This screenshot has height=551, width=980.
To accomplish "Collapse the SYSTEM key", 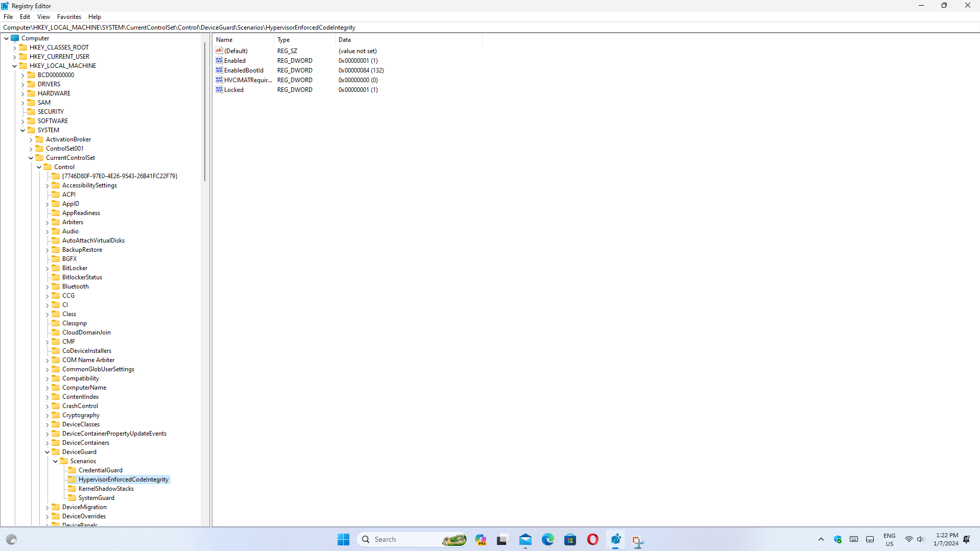I will (x=23, y=130).
